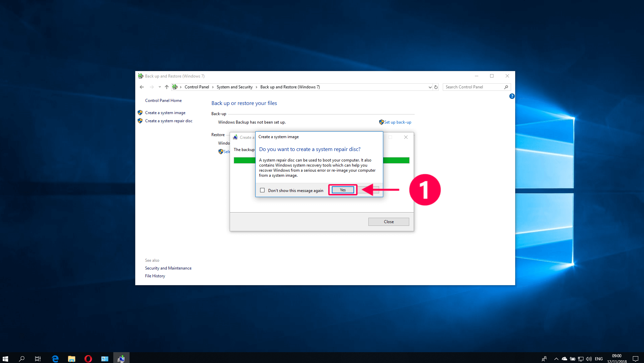Tick Don't show this message again
Viewport: 644px width, 363px height.
pos(262,190)
